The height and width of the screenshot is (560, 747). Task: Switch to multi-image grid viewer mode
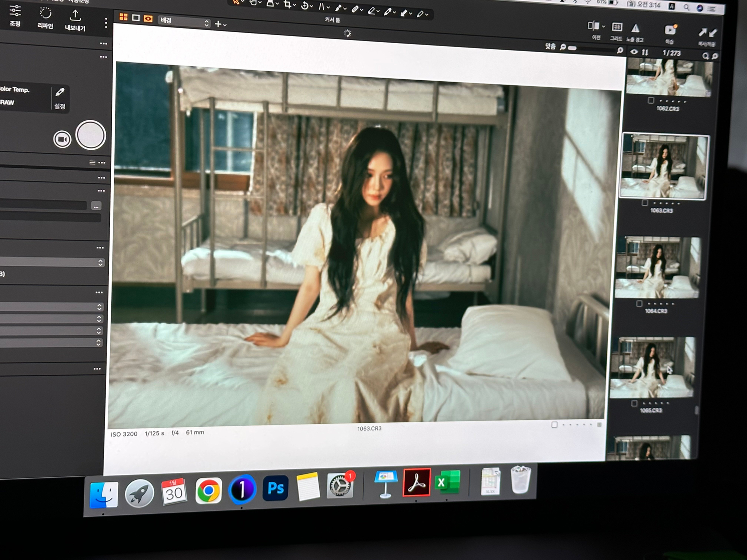click(x=123, y=17)
